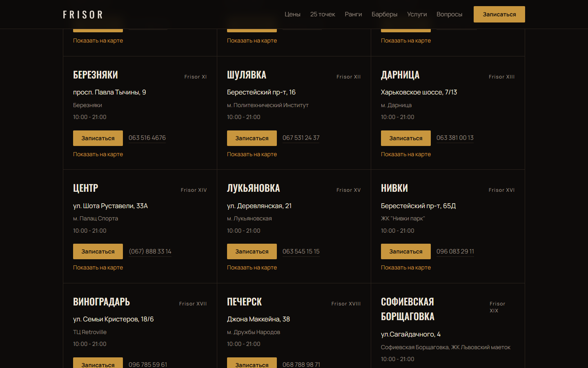Book at Лукьяновка with its Записаться button
This screenshot has height=368, width=588.
(252, 251)
